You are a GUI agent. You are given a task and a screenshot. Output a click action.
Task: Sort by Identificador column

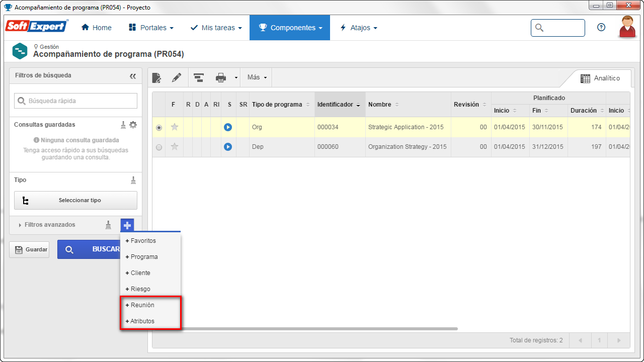coord(340,105)
